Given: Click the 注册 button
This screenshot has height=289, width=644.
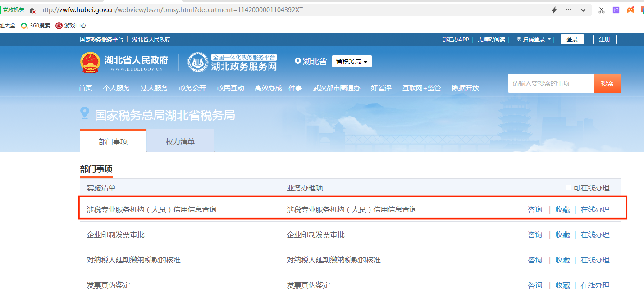Looking at the screenshot, I should click(605, 40).
